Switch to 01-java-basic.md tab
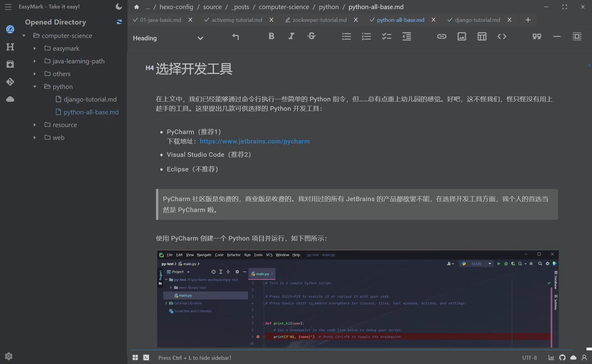The height and width of the screenshot is (364, 592). 161,20
